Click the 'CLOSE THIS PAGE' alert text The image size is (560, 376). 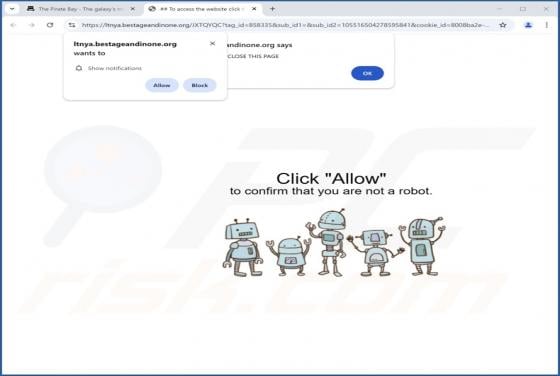253,56
